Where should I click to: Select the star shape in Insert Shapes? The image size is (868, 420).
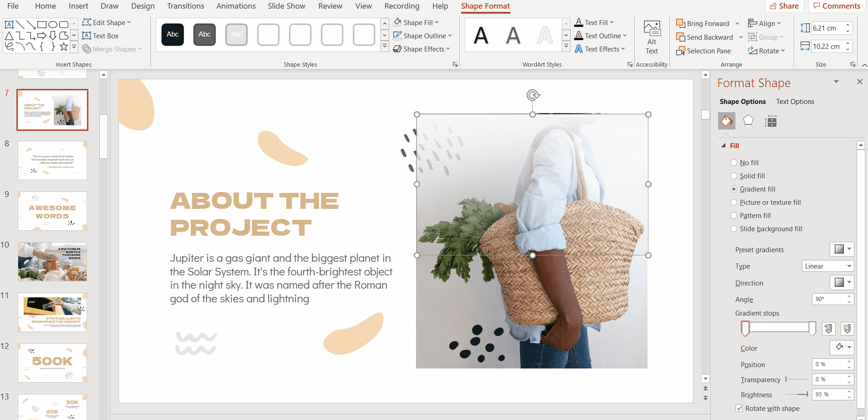pos(64,46)
